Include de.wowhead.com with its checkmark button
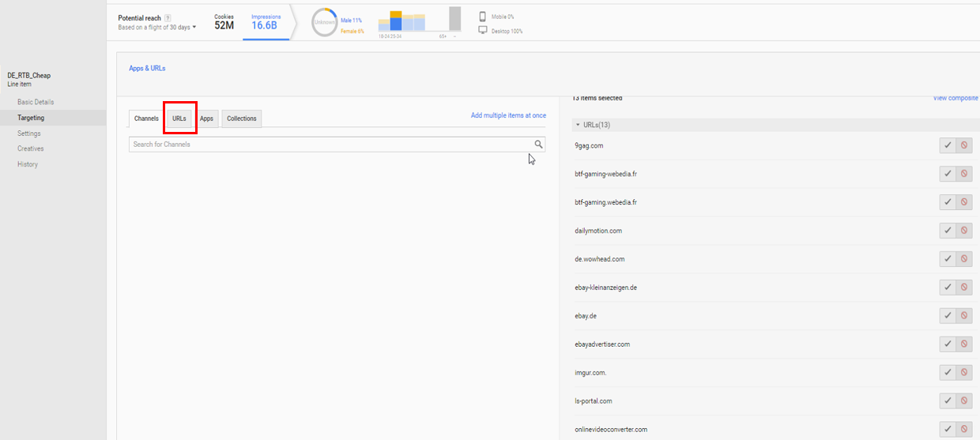980x440 pixels. [x=948, y=259]
